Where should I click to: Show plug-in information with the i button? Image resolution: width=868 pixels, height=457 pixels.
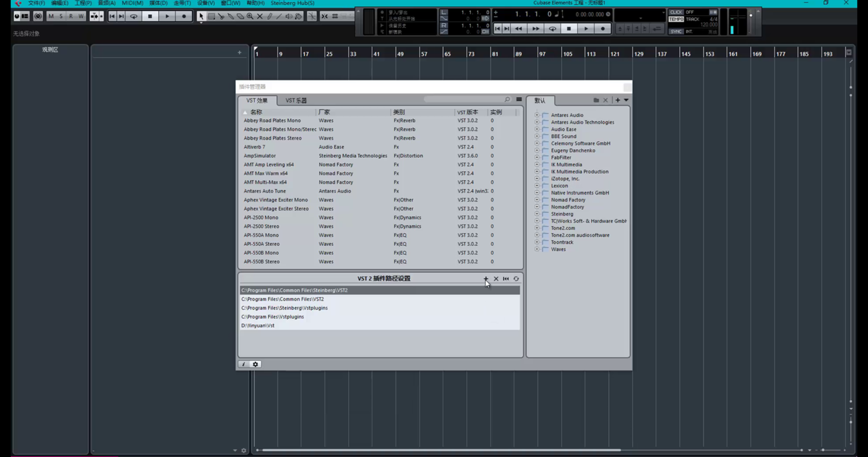[x=244, y=364]
